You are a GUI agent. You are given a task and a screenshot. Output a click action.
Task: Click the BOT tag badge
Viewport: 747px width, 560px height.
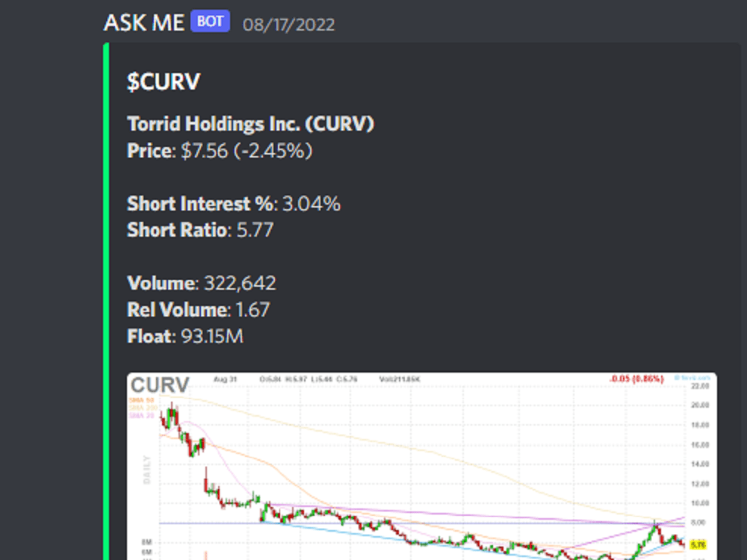pos(210,22)
